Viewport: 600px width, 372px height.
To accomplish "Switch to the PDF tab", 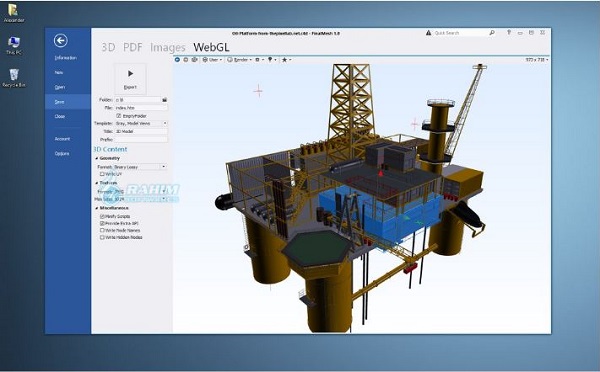I will click(132, 47).
